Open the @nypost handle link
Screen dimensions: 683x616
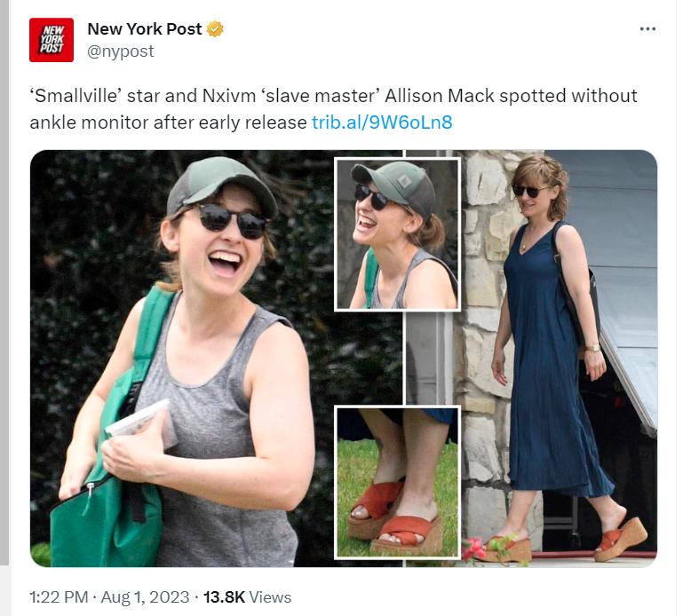(121, 51)
